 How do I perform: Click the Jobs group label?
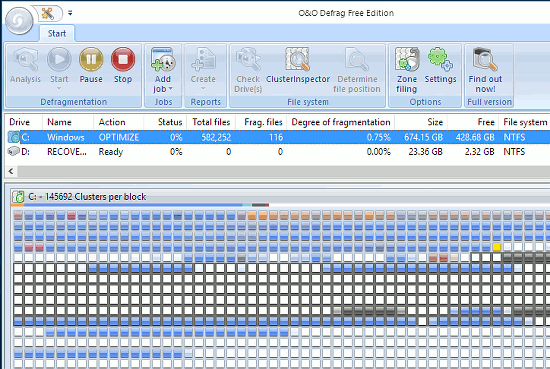(x=163, y=102)
